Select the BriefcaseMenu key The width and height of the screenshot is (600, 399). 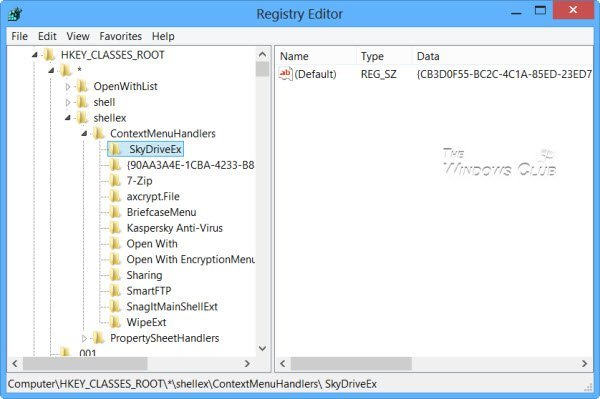pyautogui.click(x=161, y=212)
